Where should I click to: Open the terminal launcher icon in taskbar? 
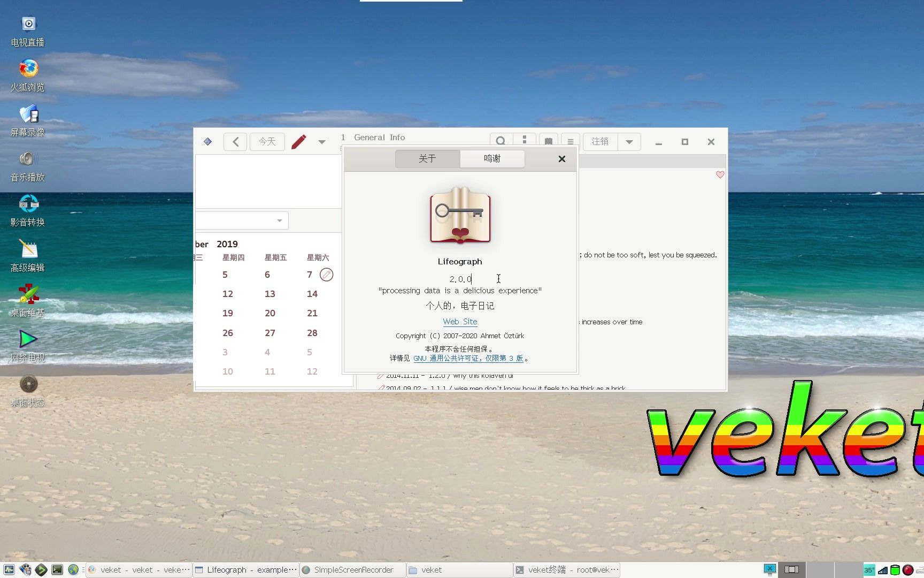pyautogui.click(x=57, y=570)
